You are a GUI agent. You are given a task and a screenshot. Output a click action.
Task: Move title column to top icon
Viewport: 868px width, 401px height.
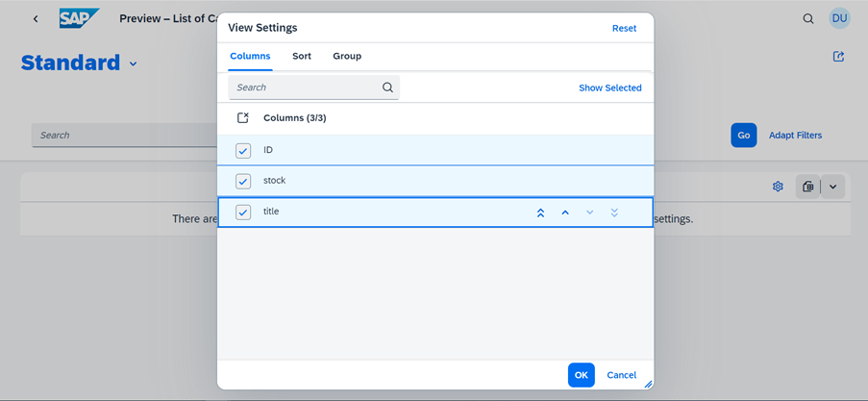pyautogui.click(x=541, y=213)
